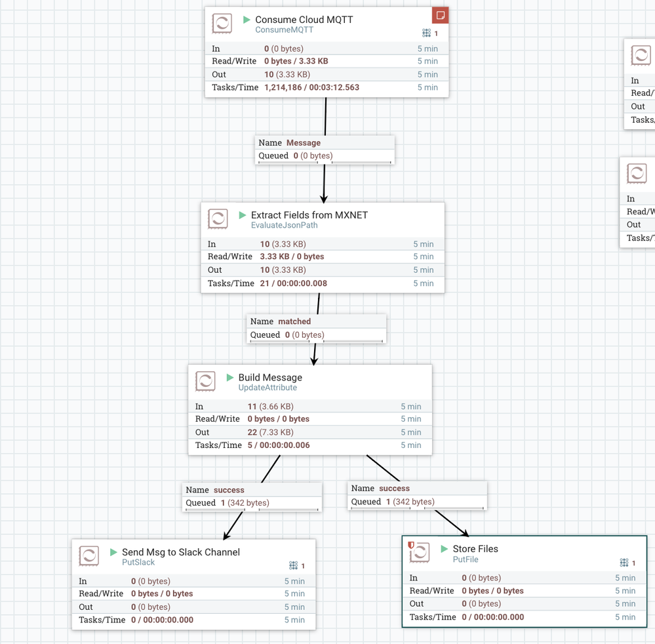
Task: Click the Extract Fields from MXNET processor icon
Action: pos(218,219)
